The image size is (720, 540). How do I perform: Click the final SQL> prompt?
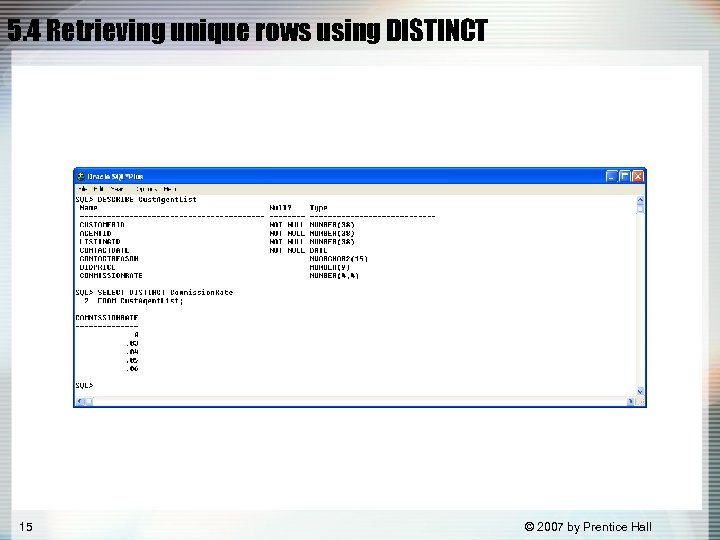(x=84, y=386)
